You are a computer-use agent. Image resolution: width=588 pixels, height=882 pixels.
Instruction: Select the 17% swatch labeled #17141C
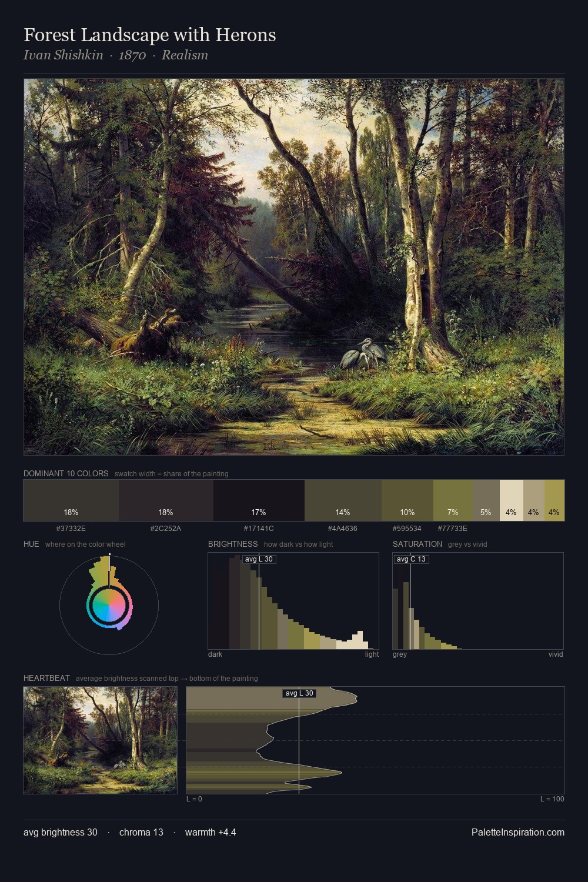click(x=259, y=500)
